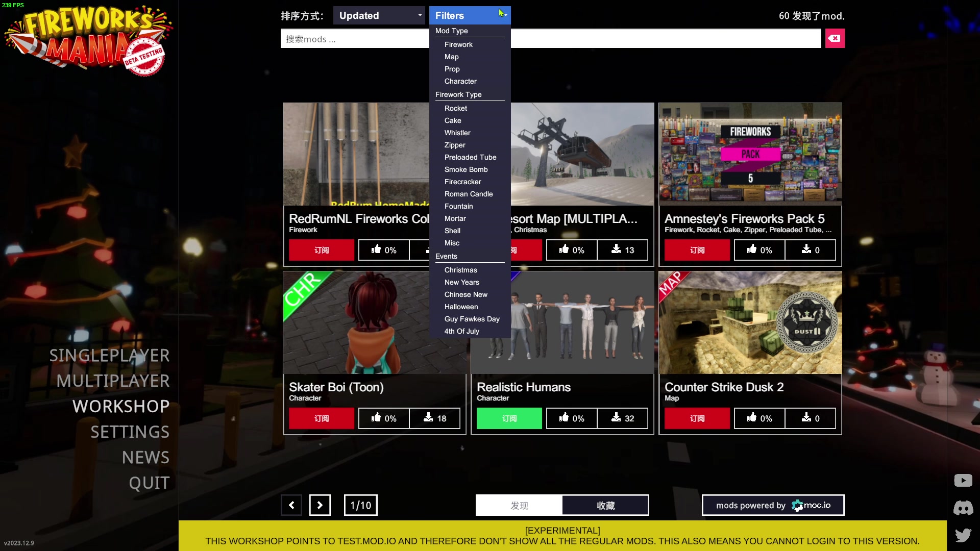This screenshot has width=980, height=551.
Task: Open SINGLEPLAYER from main menu
Action: tap(109, 356)
